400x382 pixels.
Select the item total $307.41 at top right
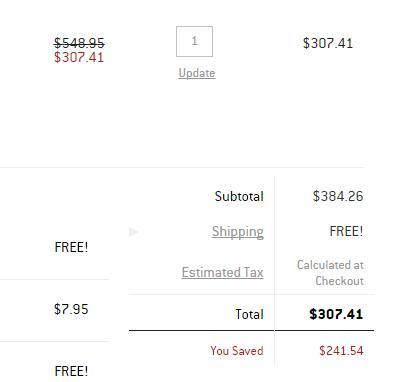point(328,43)
